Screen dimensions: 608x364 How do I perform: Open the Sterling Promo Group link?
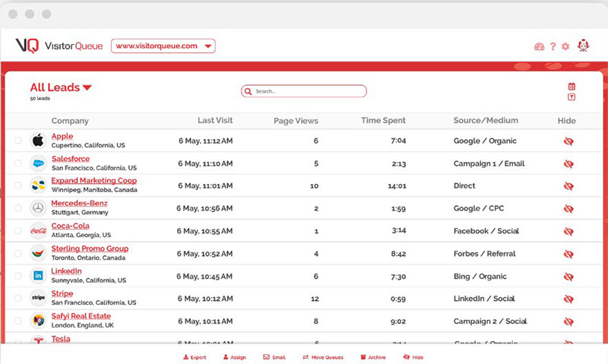tap(90, 248)
